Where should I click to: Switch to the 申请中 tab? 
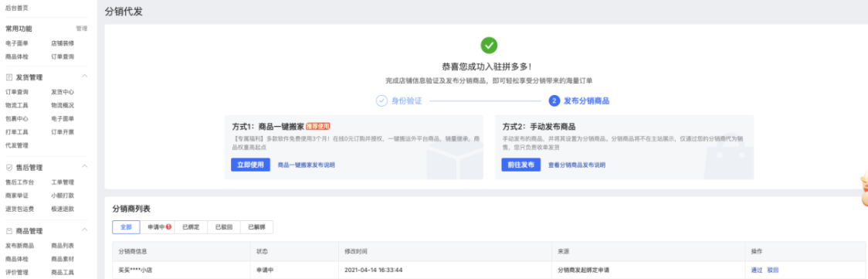(x=158, y=227)
